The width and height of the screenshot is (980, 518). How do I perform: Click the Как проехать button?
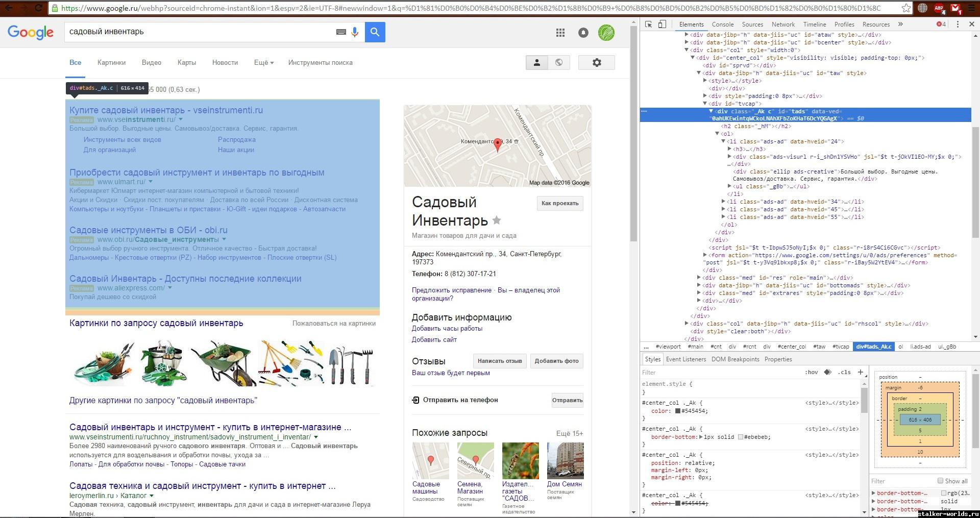coord(560,203)
